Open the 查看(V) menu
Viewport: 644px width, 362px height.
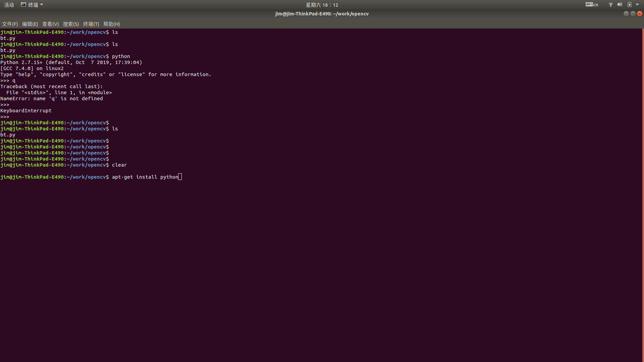pyautogui.click(x=50, y=24)
